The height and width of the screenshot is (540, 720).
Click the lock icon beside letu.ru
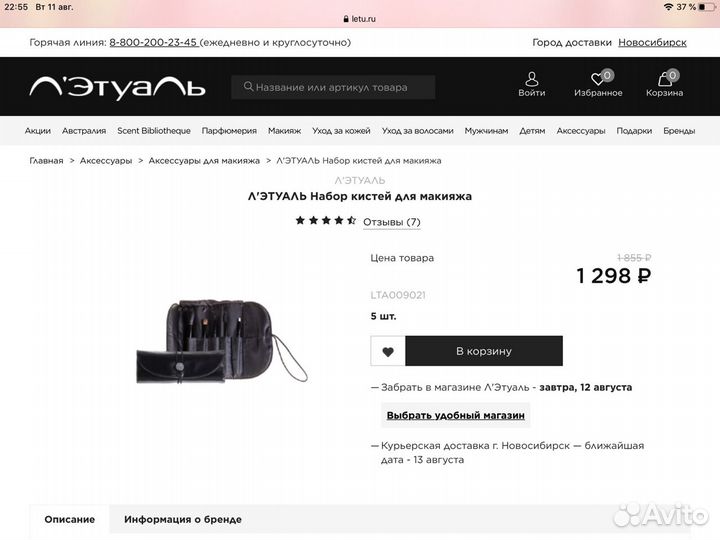[346, 19]
